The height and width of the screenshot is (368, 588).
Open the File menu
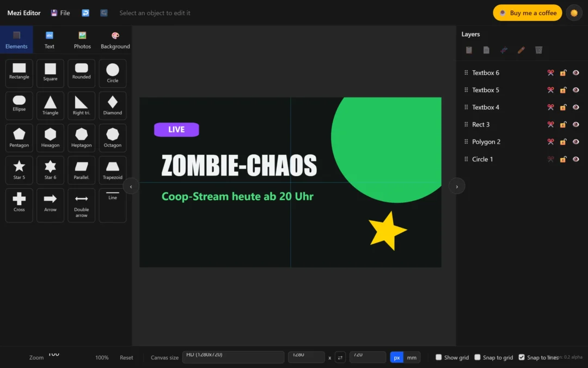click(60, 13)
